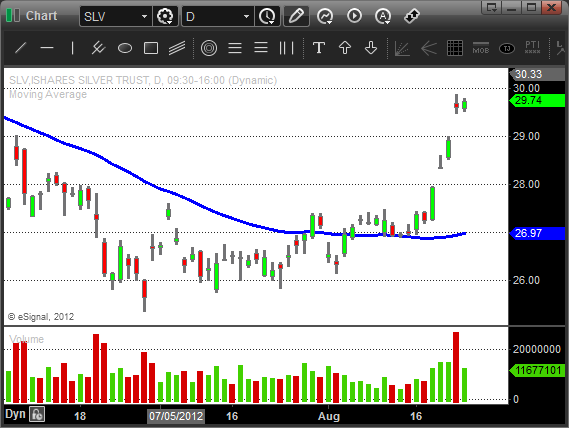Click the 30.33 cursor price label
Screen dimensions: 569x428
coord(537,74)
